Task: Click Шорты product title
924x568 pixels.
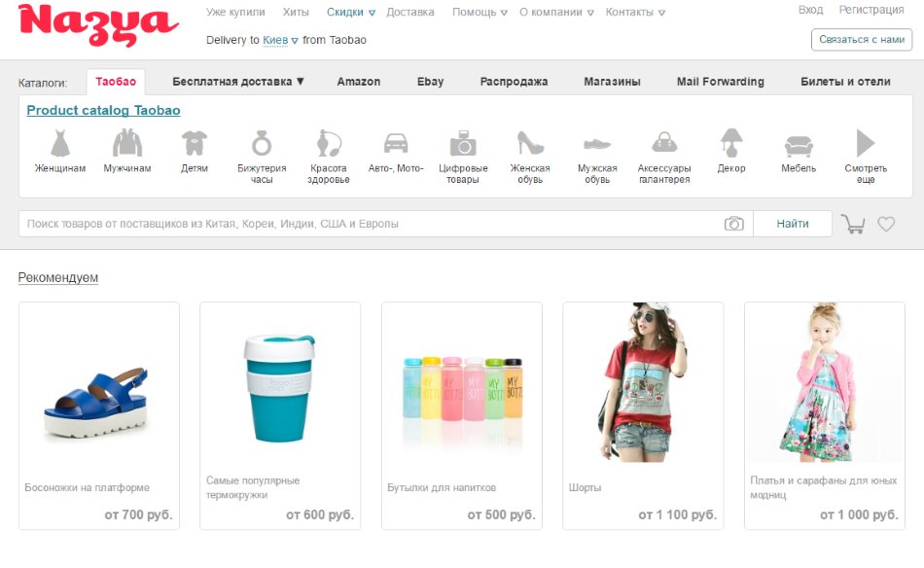Action: [586, 488]
